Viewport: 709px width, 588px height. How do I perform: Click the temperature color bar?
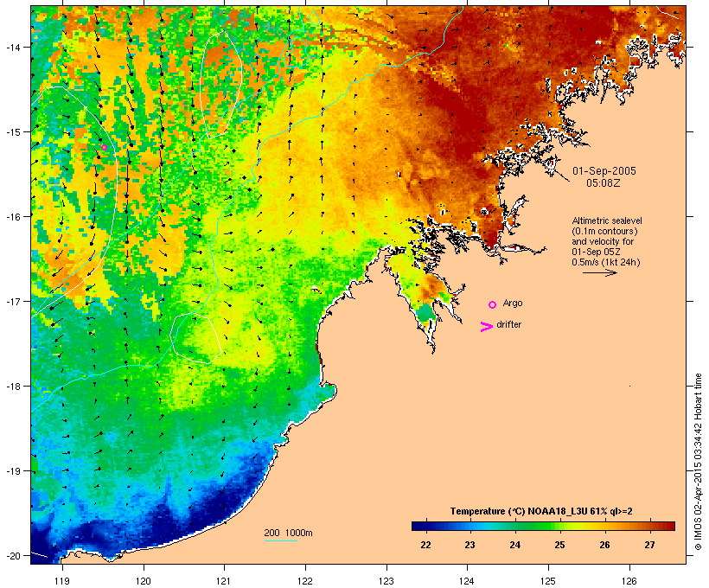coord(543,526)
